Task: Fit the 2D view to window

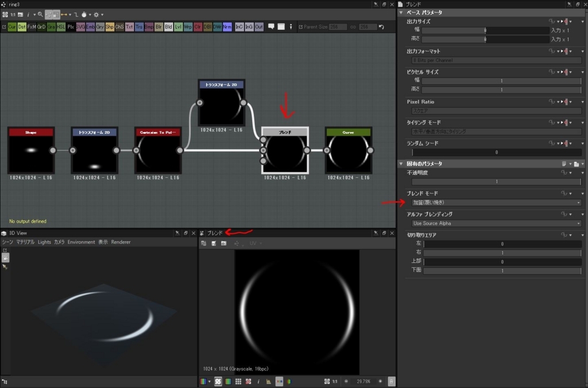Action: coord(327,382)
